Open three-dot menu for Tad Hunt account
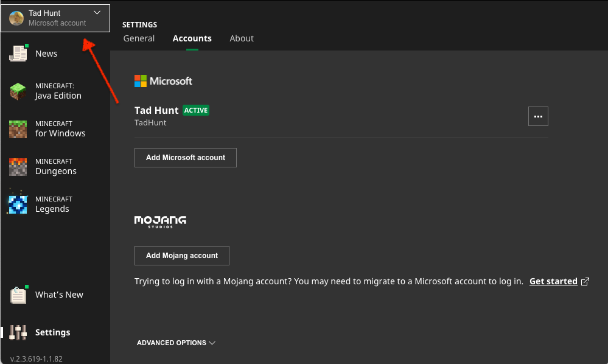This screenshot has width=608, height=364. click(538, 116)
